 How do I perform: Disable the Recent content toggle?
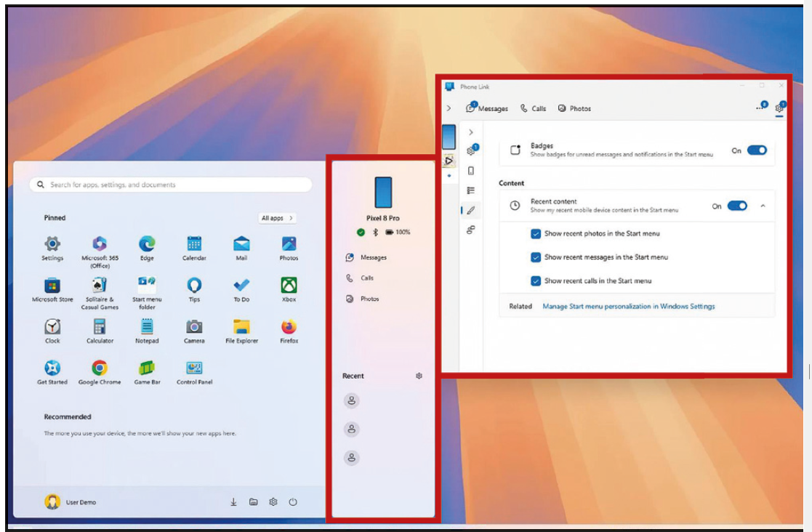click(737, 206)
